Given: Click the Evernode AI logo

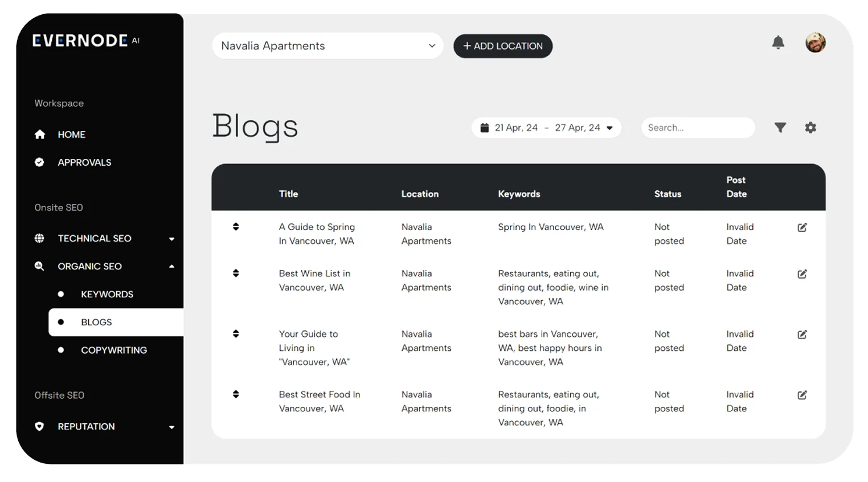Looking at the screenshot, I should (86, 40).
